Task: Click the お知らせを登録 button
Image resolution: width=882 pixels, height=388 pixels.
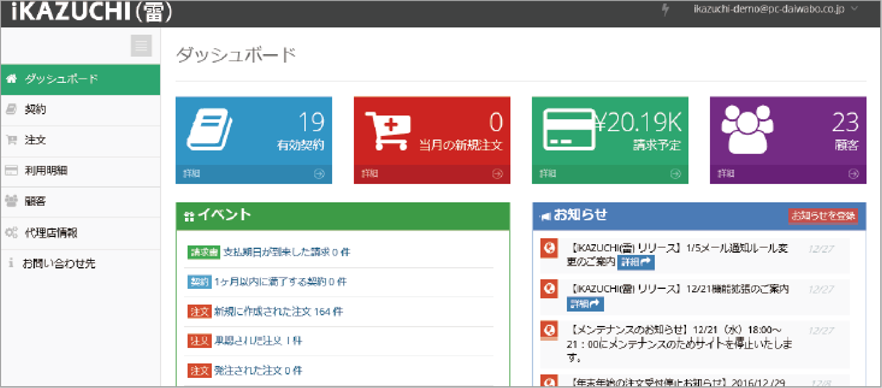Action: [x=823, y=216]
